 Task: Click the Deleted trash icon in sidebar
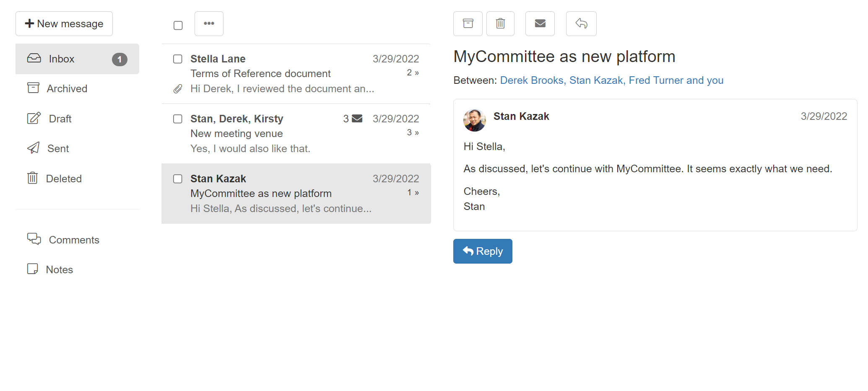pos(32,178)
